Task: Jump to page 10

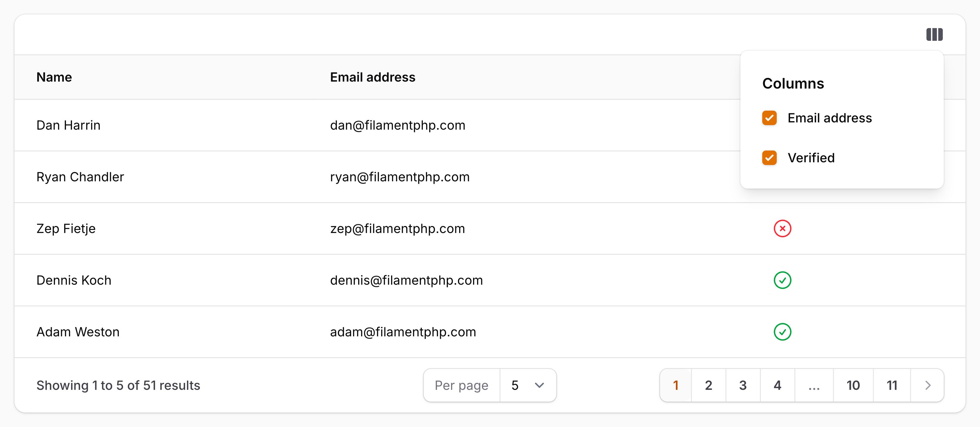Action: pyautogui.click(x=853, y=385)
